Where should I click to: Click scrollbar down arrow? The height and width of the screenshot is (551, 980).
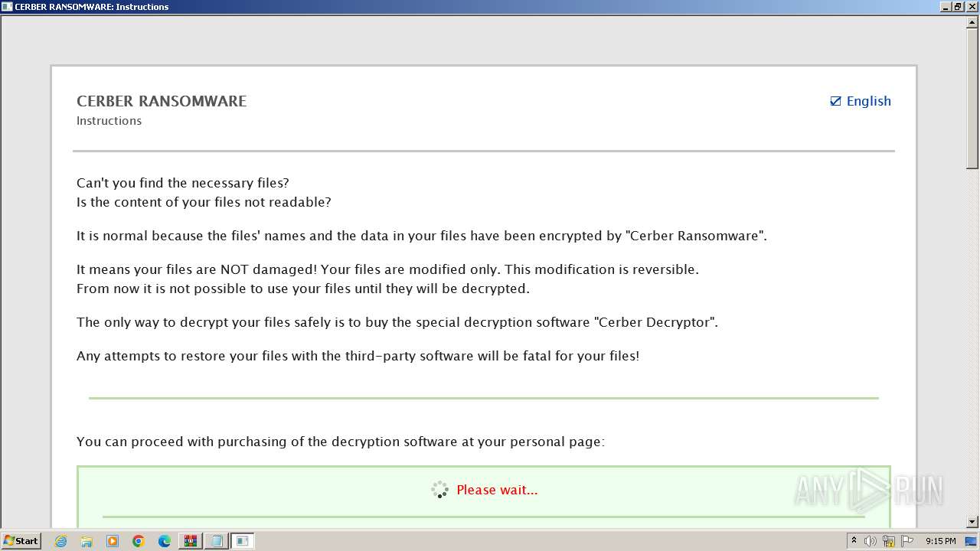pyautogui.click(x=972, y=522)
